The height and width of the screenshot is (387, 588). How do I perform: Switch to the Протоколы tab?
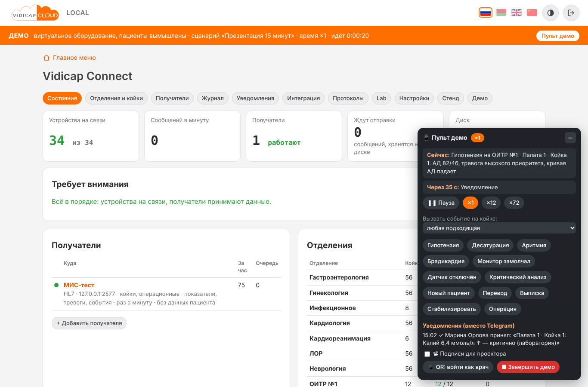(x=348, y=98)
